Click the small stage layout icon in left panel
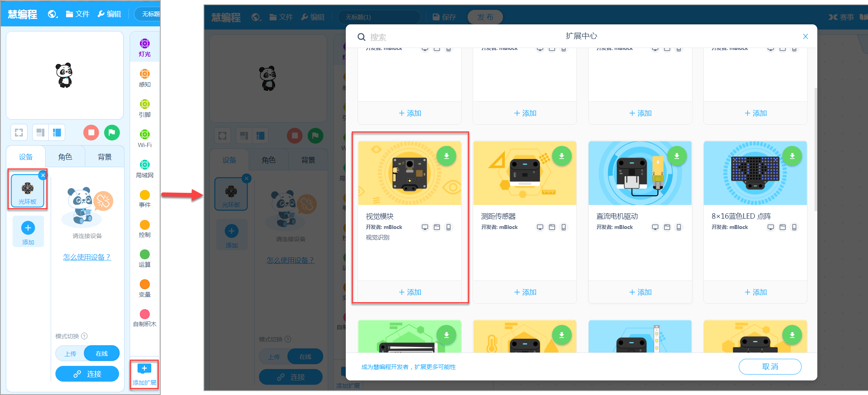The height and width of the screenshot is (395, 868). click(x=40, y=133)
